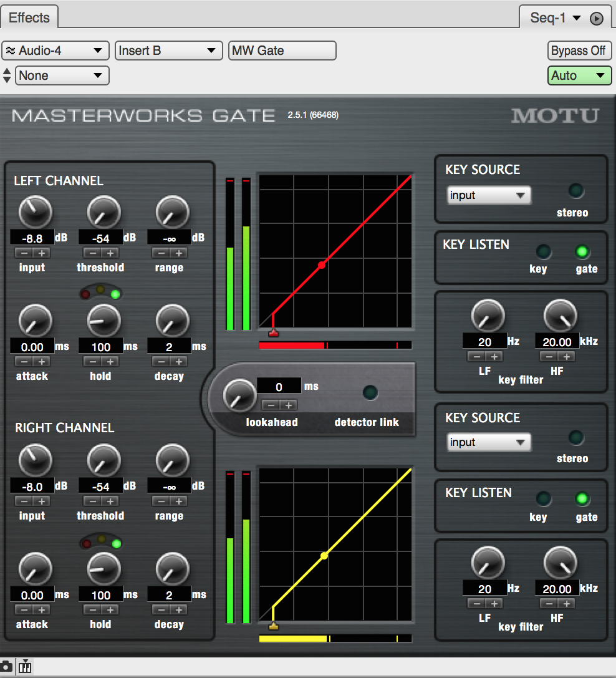Toggle the detector link light
The height and width of the screenshot is (678, 616).
[370, 392]
